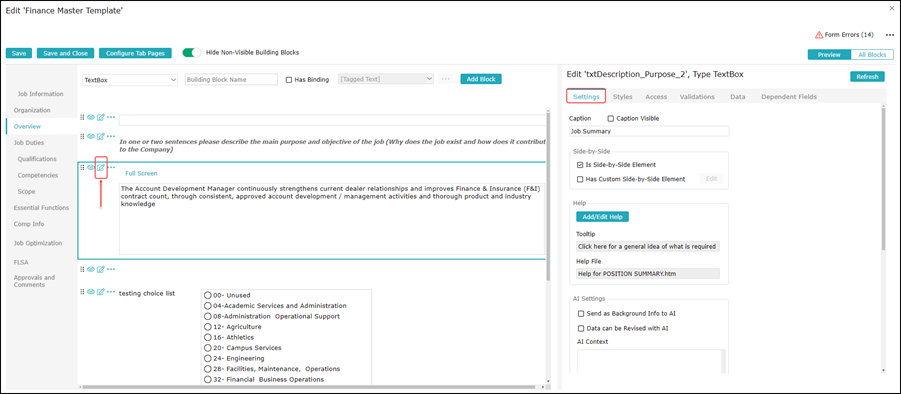Select the 16- Athletics radio option
This screenshot has height=394, width=901.
coord(208,337)
